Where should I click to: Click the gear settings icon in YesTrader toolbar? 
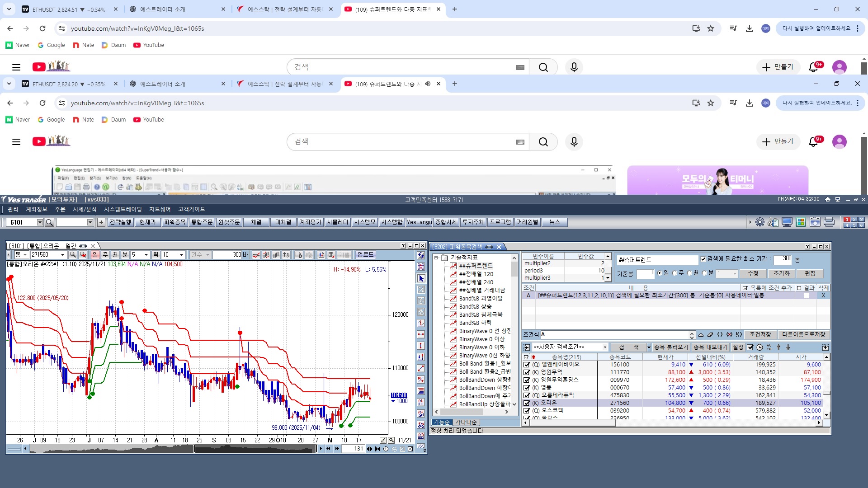[x=760, y=222]
